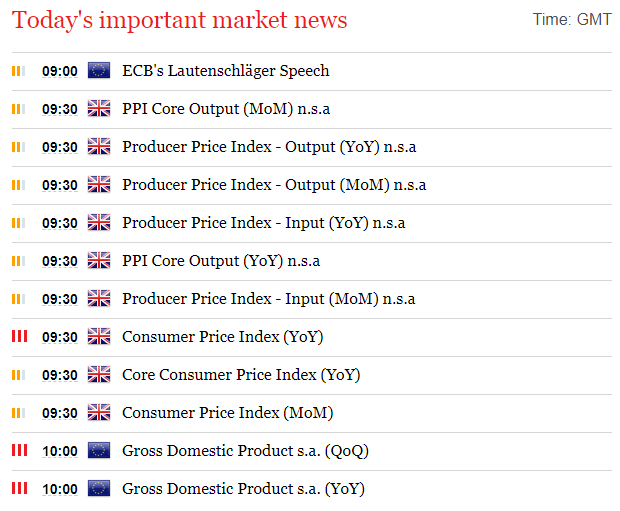Click the EU flag beside Gross Domestic Product s.a. (QoQ)
Image resolution: width=620 pixels, height=511 pixels.
pyautogui.click(x=99, y=450)
